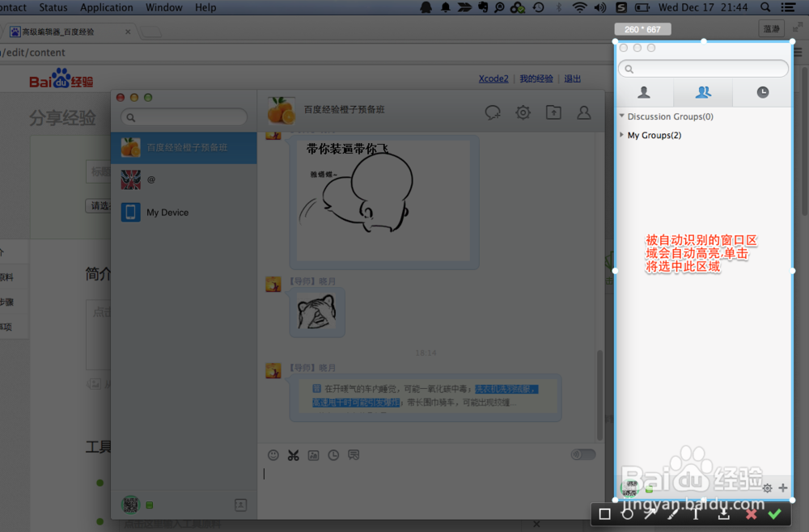
Task: Select the 高级编辑器_百度经验 browser tab
Action: click(70, 32)
